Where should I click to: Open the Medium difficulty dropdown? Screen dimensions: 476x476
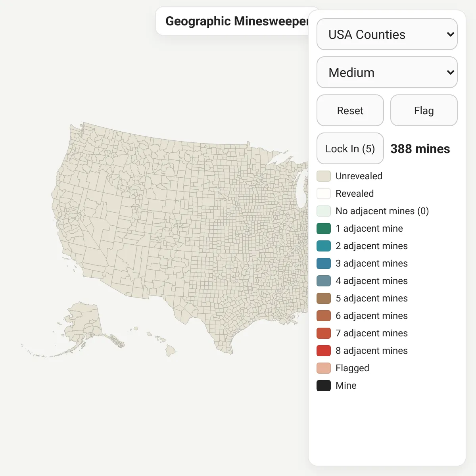[387, 72]
